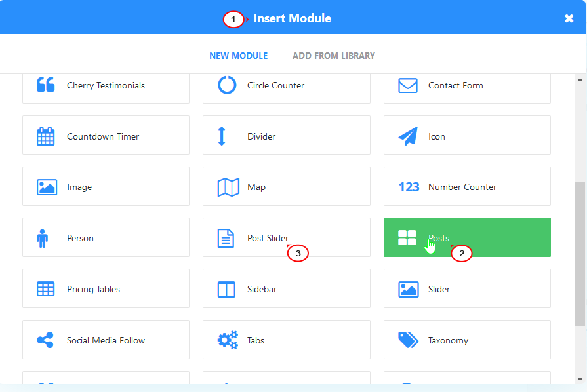587x392 pixels.
Task: Click the Map module folded map icon
Action: coord(228,187)
